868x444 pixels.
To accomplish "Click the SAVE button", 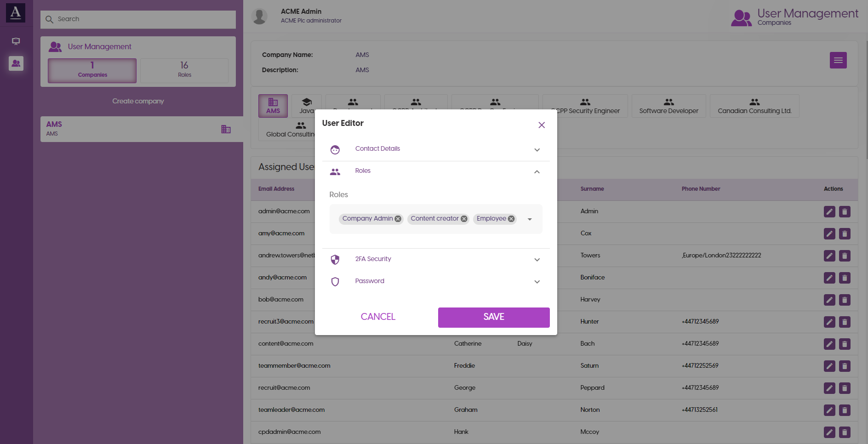I will (x=494, y=317).
